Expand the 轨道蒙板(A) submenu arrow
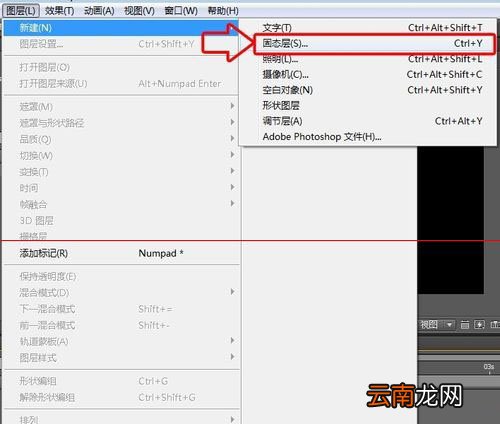This screenshot has width=500, height=424. 232,341
